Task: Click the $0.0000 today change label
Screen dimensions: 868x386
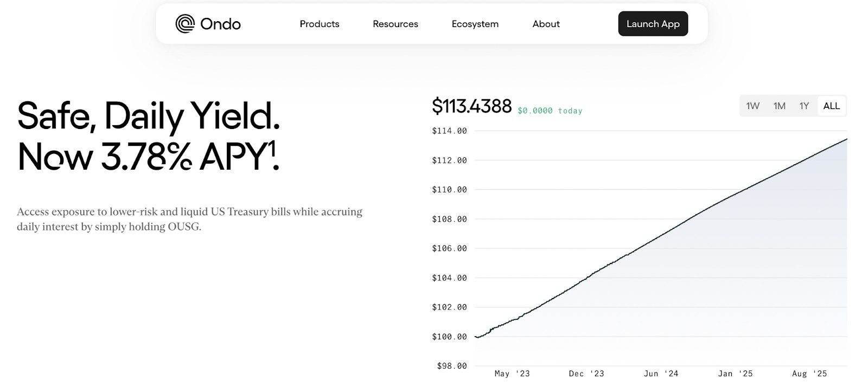Action: [x=550, y=111]
